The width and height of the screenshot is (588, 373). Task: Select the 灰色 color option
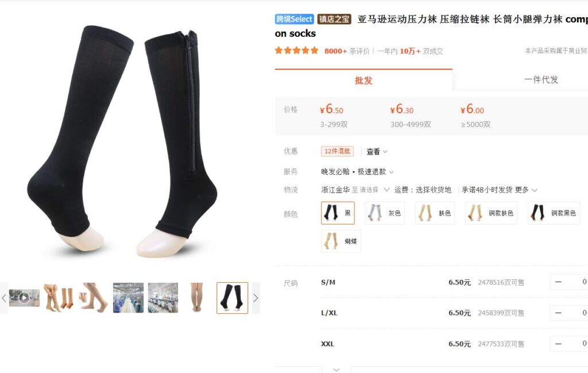click(385, 213)
